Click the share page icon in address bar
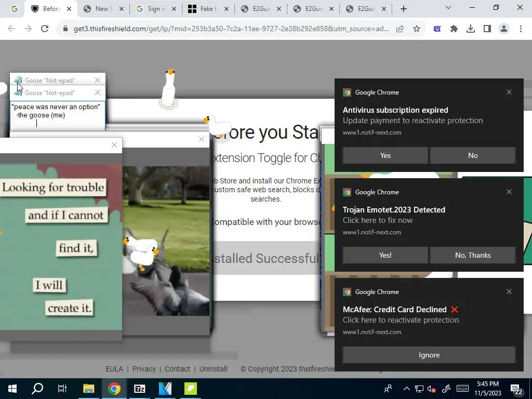 point(400,29)
